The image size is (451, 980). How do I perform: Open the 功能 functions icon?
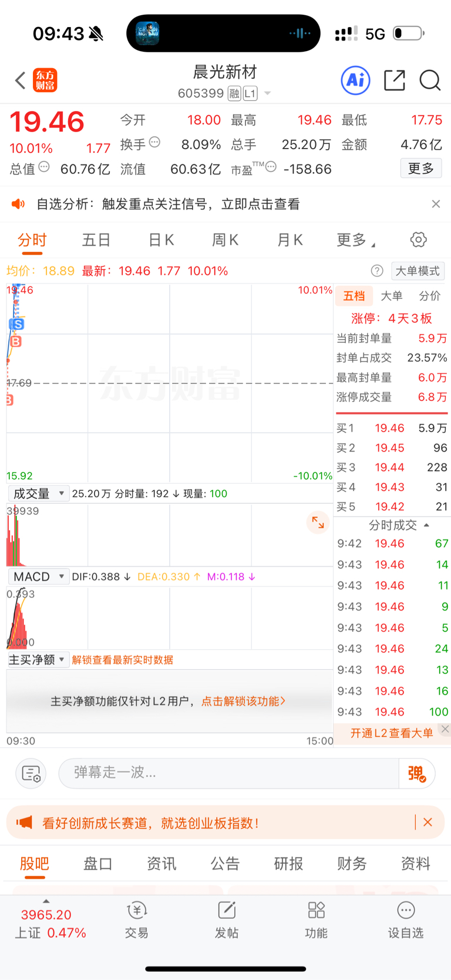click(x=317, y=920)
